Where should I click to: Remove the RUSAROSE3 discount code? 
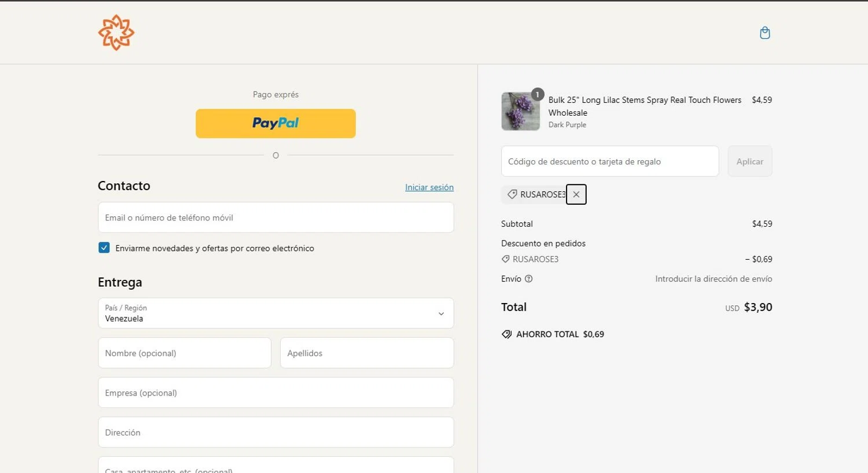point(576,194)
